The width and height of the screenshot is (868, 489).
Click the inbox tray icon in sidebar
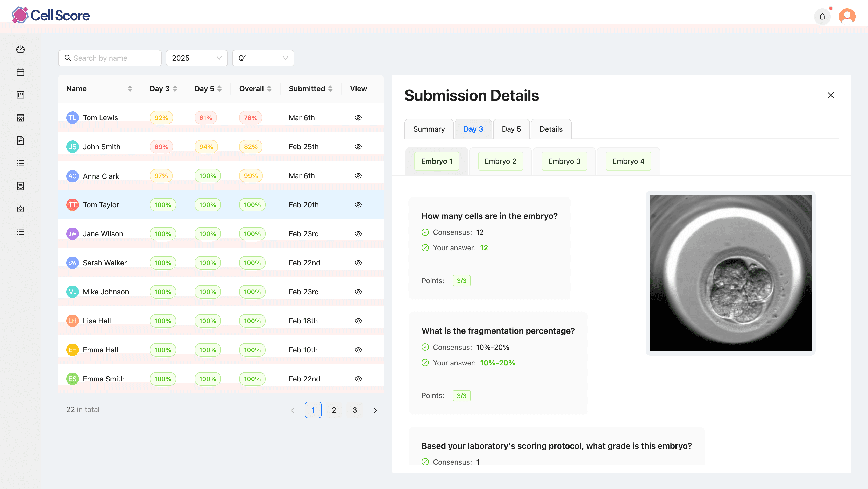[x=20, y=186]
